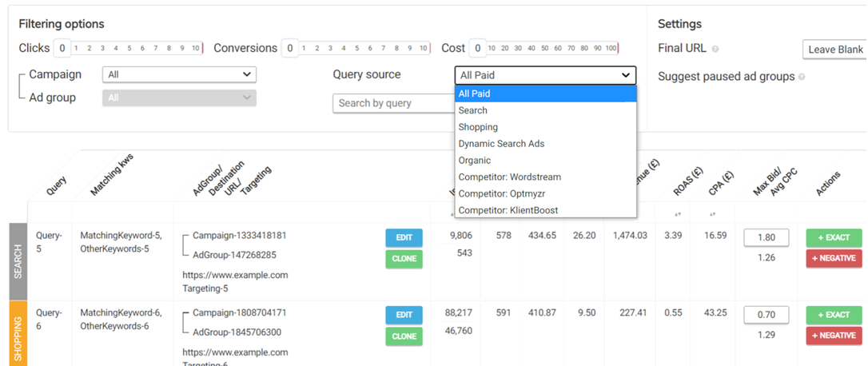Click the Max Bid field showing 1.80
868x366 pixels.
point(766,237)
